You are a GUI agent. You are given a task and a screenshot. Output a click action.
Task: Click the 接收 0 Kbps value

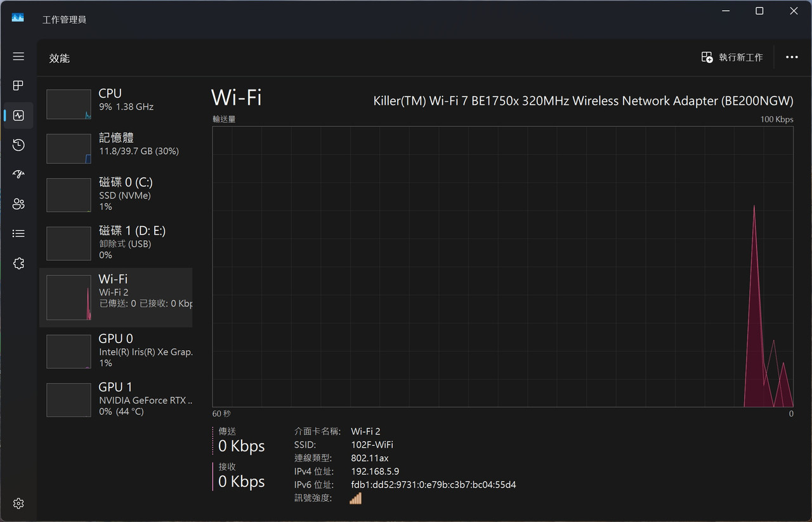(x=241, y=482)
